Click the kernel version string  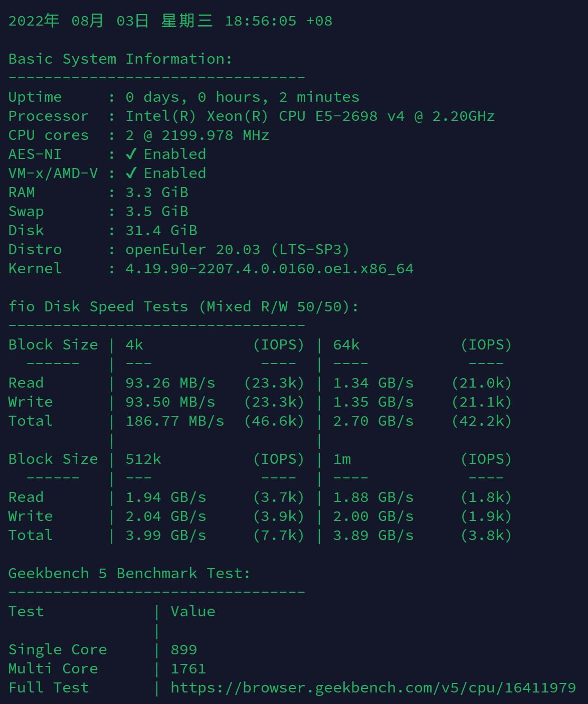(x=269, y=269)
